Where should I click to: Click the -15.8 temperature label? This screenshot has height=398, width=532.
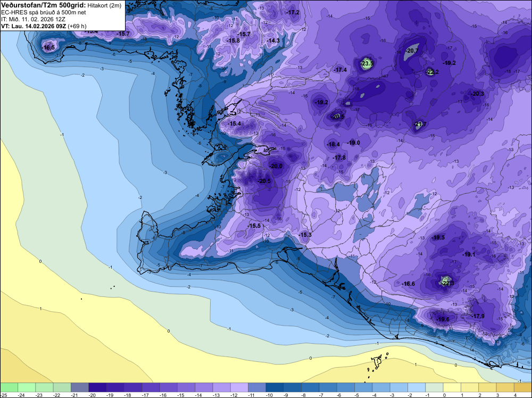[233, 41]
